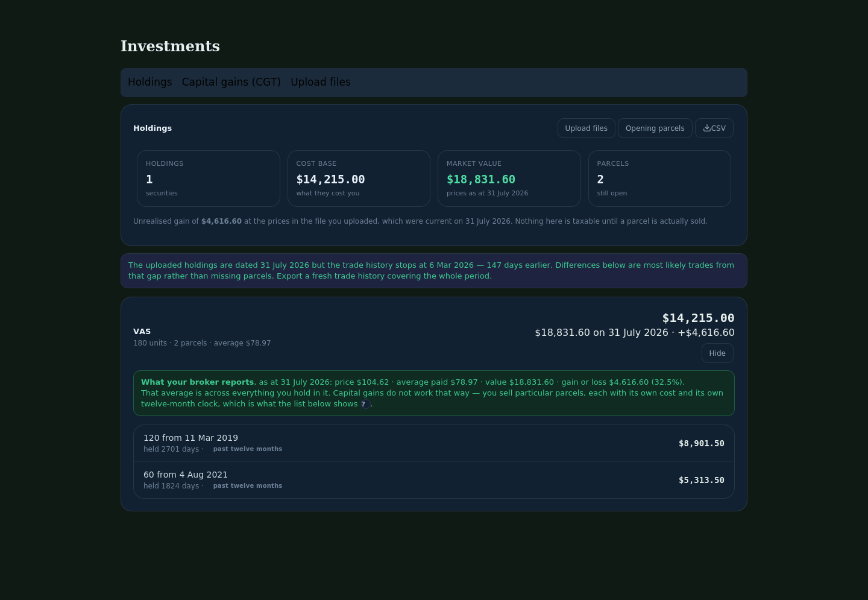Screen dimensions: 868x600
Task: Click the Investments page heading
Action: [x=170, y=46]
